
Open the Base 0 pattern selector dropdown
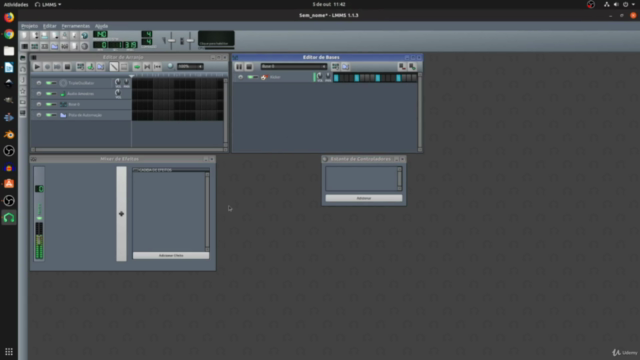pos(293,67)
